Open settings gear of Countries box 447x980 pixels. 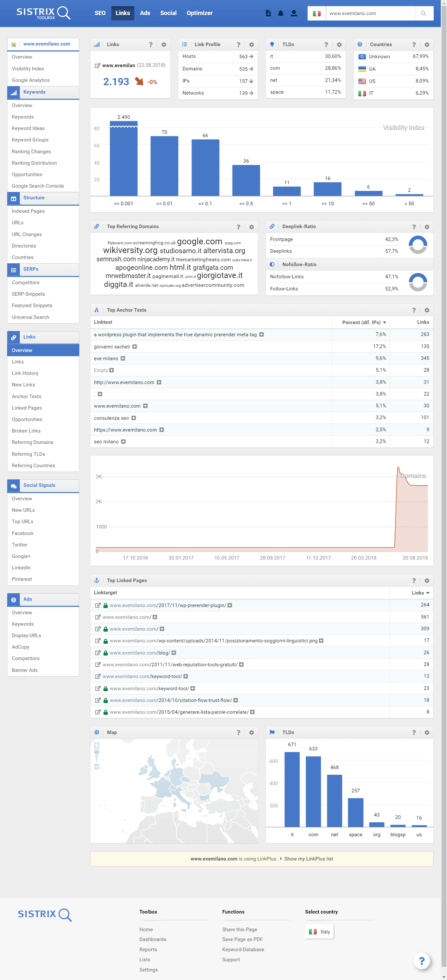click(x=427, y=45)
